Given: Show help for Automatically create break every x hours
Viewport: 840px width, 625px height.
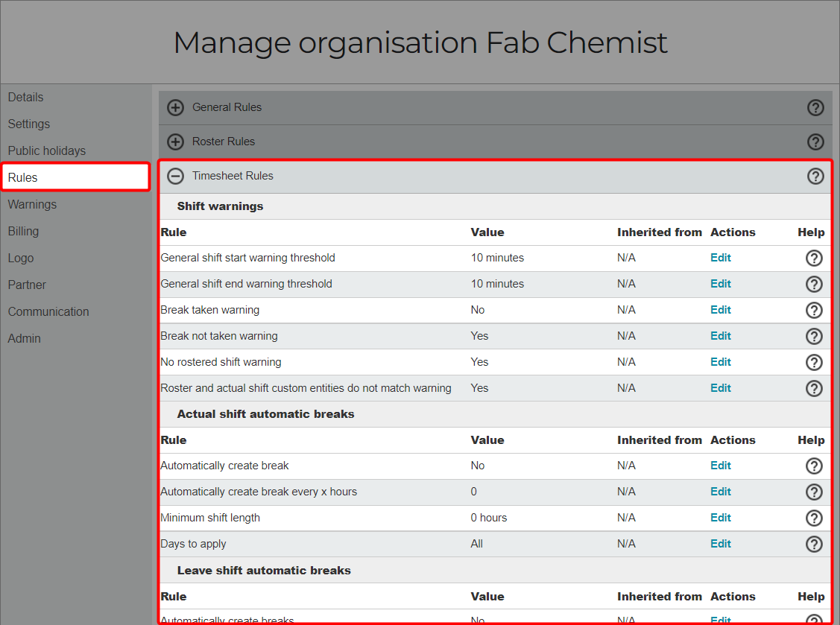Looking at the screenshot, I should click(814, 492).
